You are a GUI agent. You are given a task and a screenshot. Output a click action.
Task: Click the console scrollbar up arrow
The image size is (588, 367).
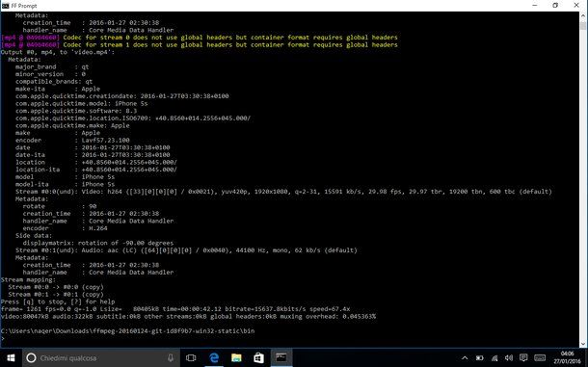tap(583, 15)
